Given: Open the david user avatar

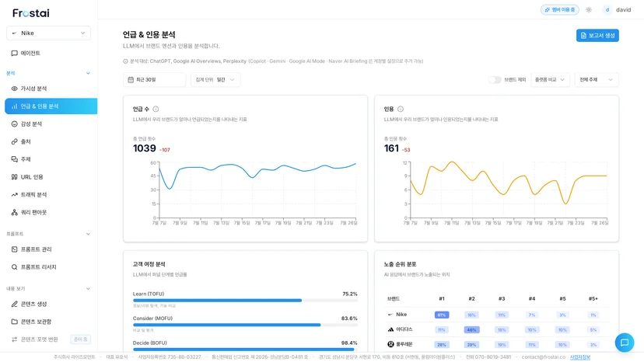Looking at the screenshot, I should coord(607,10).
